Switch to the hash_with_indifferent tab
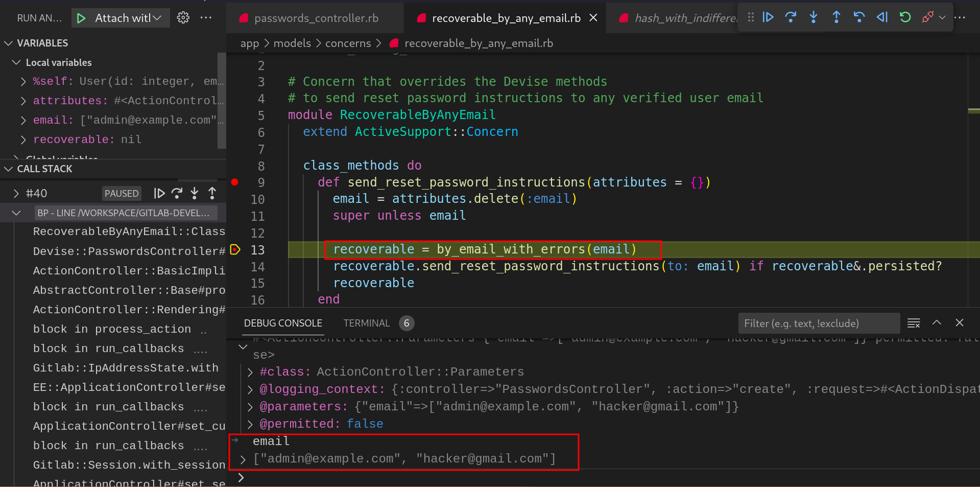 tap(678, 18)
